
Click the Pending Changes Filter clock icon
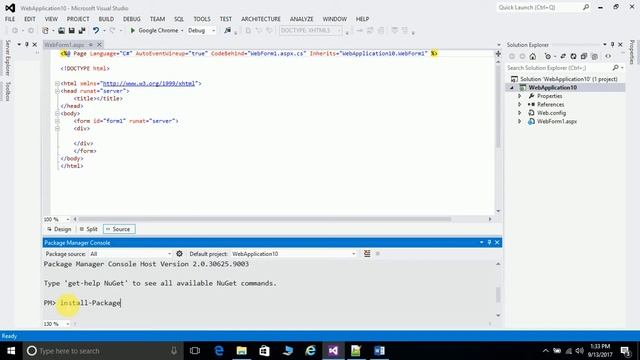[x=548, y=56]
